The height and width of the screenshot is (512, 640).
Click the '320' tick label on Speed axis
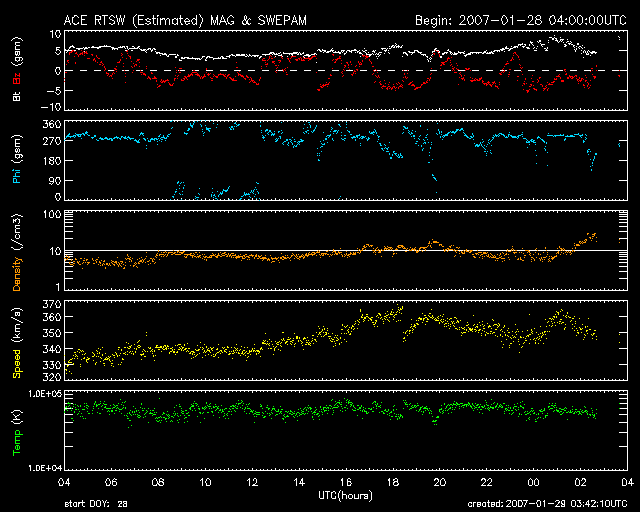[52, 376]
